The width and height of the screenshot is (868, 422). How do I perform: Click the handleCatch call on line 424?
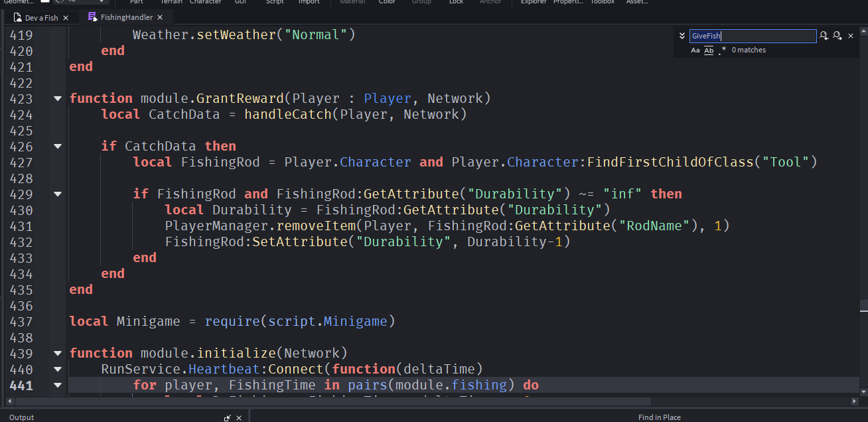click(x=287, y=114)
